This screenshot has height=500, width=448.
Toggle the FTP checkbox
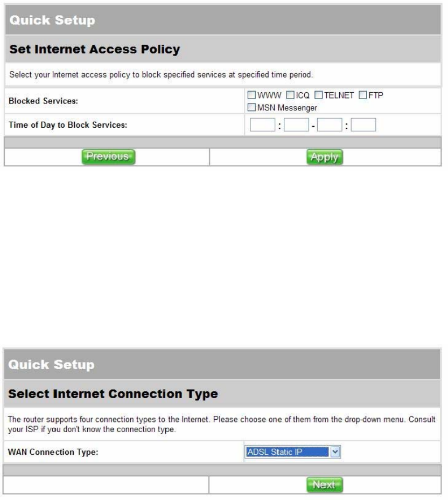(x=363, y=96)
